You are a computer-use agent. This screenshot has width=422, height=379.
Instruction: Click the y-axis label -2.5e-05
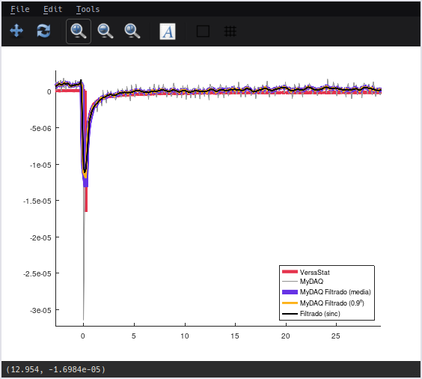click(x=37, y=274)
